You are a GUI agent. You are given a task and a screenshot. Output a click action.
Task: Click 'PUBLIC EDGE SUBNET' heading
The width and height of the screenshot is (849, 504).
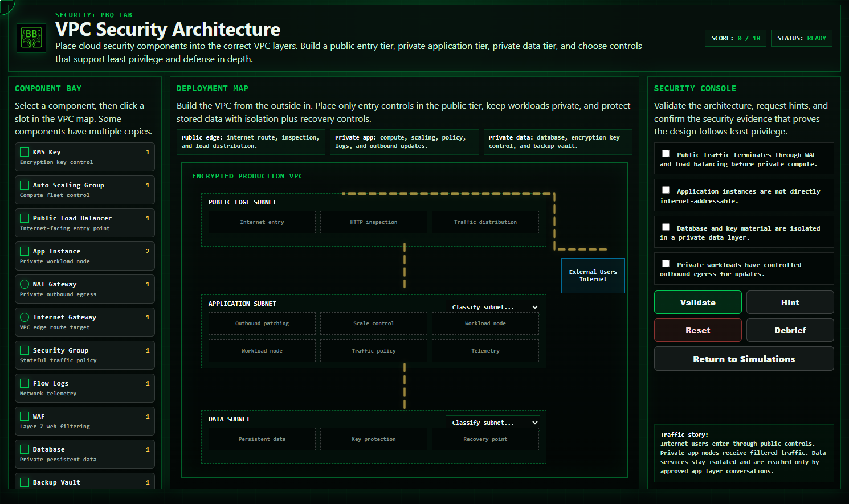click(242, 202)
